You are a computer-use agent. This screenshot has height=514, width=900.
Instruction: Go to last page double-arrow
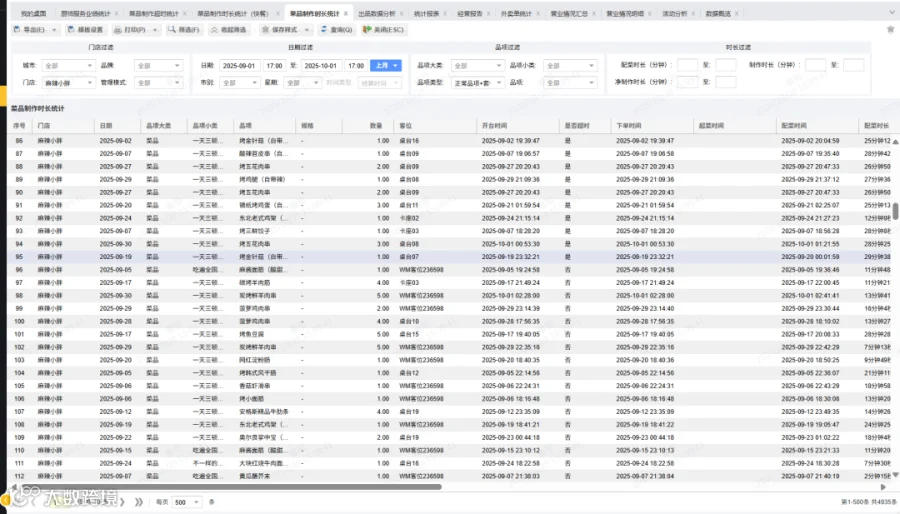point(138,501)
